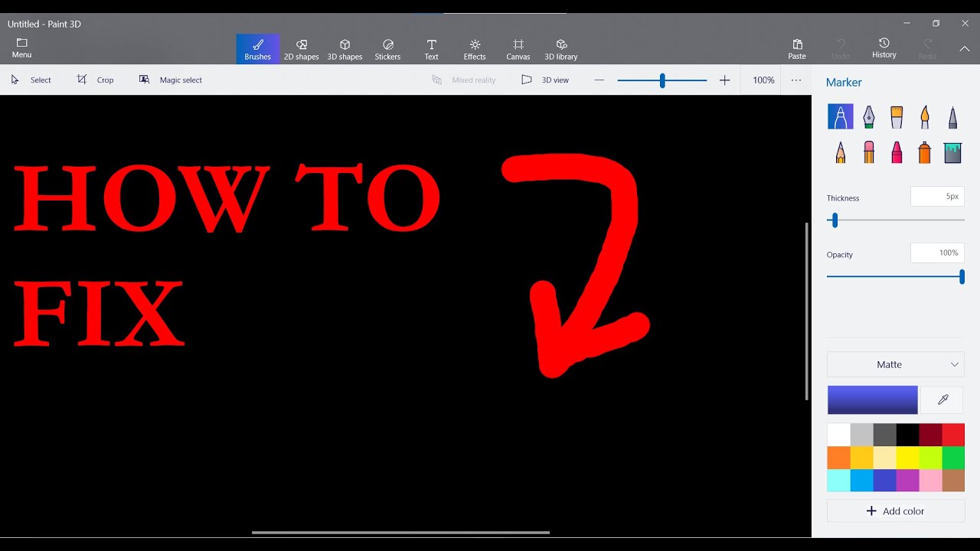Open the 3D shapes tab
Screen dimensions: 980x551
[x=345, y=48]
